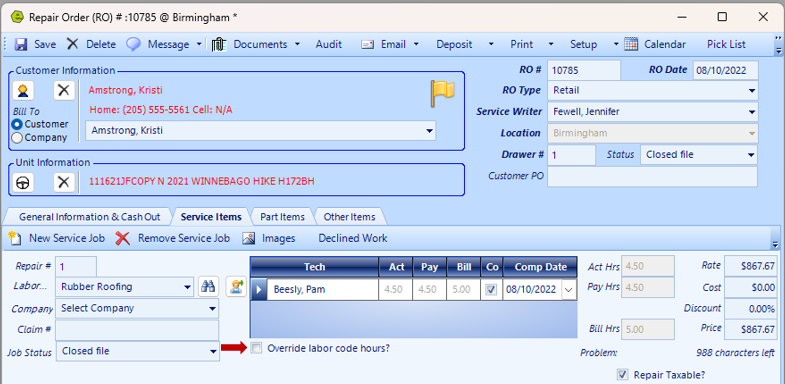This screenshot has width=785, height=384.
Task: Expand the Deposit dropdown arrow
Action: click(491, 44)
